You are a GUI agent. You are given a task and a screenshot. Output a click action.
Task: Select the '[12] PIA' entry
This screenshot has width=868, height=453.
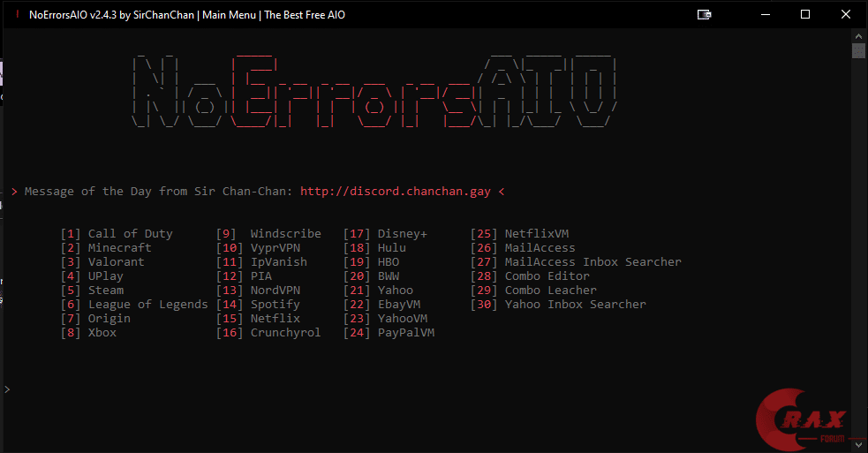[244, 276]
